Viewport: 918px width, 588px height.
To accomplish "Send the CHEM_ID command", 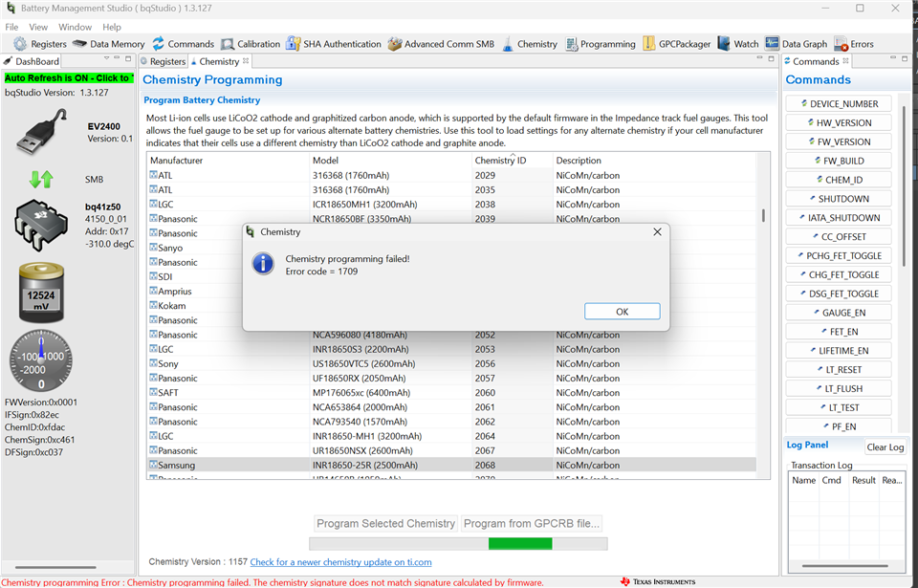I will pos(839,180).
